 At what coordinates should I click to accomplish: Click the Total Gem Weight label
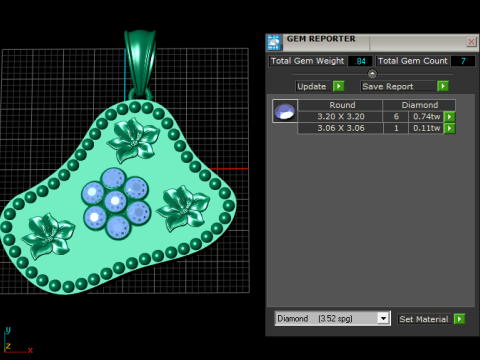pyautogui.click(x=307, y=61)
